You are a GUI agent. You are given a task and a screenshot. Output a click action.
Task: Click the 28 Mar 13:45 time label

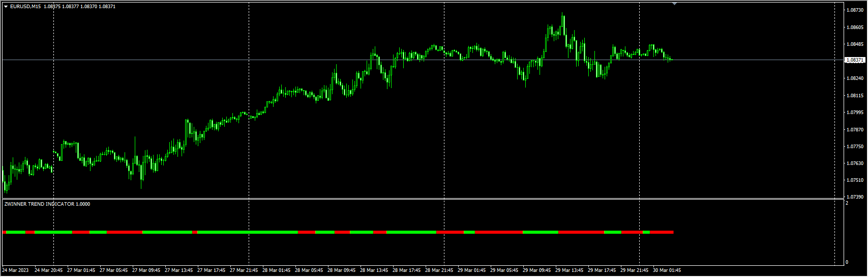pos(374,270)
